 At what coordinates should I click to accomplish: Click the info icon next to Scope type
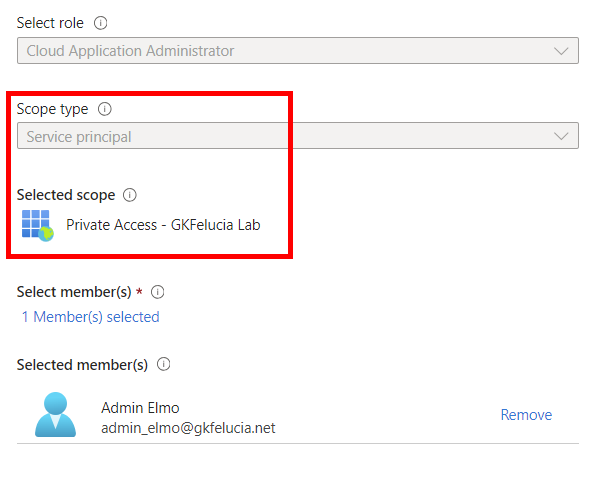tap(105, 109)
